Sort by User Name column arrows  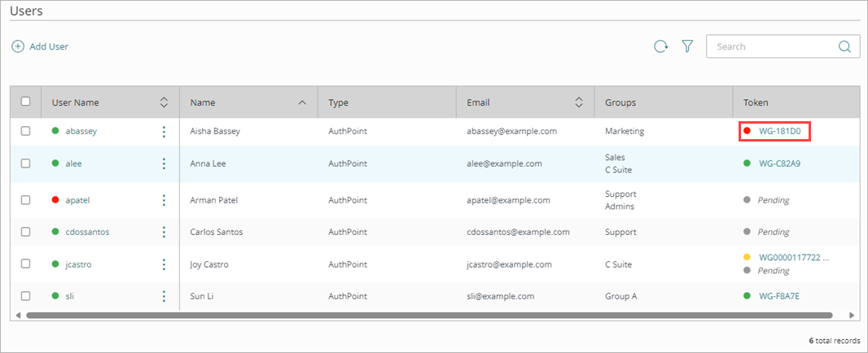pyautogui.click(x=164, y=102)
